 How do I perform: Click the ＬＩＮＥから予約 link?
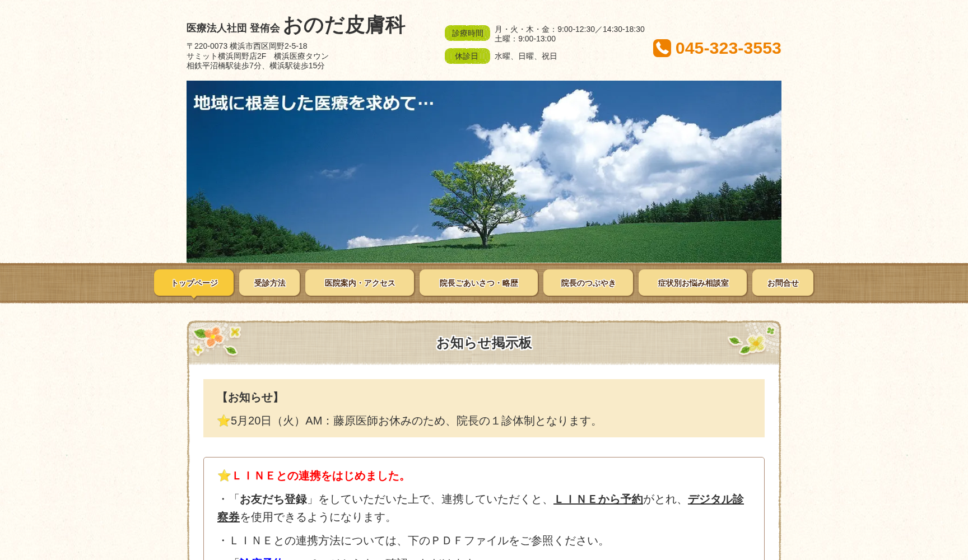click(598, 500)
